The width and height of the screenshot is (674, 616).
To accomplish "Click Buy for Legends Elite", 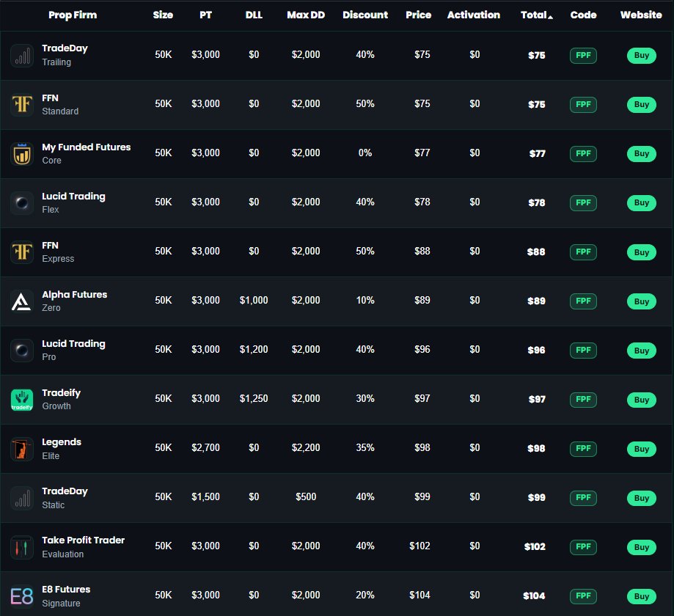I will [641, 448].
